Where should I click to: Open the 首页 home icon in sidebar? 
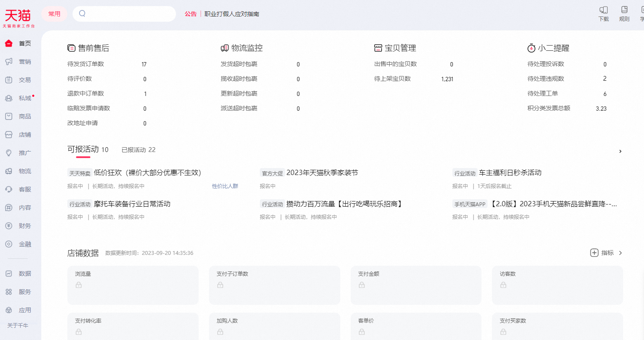[x=9, y=43]
